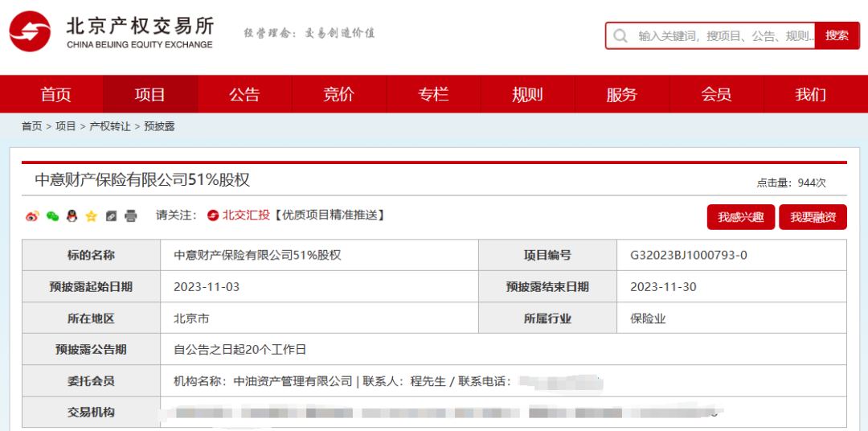Open the 专栏 nav tab
This screenshot has height=431, width=868.
(433, 95)
